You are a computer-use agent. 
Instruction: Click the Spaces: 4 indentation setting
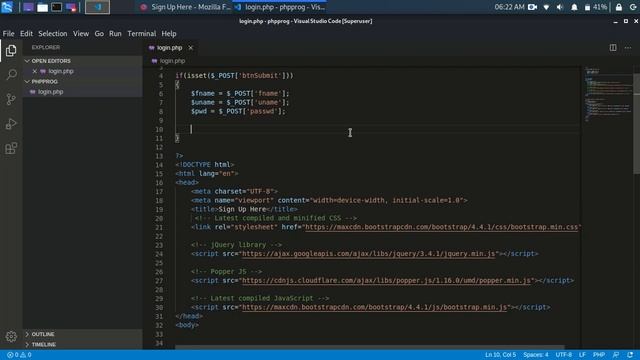coord(536,355)
